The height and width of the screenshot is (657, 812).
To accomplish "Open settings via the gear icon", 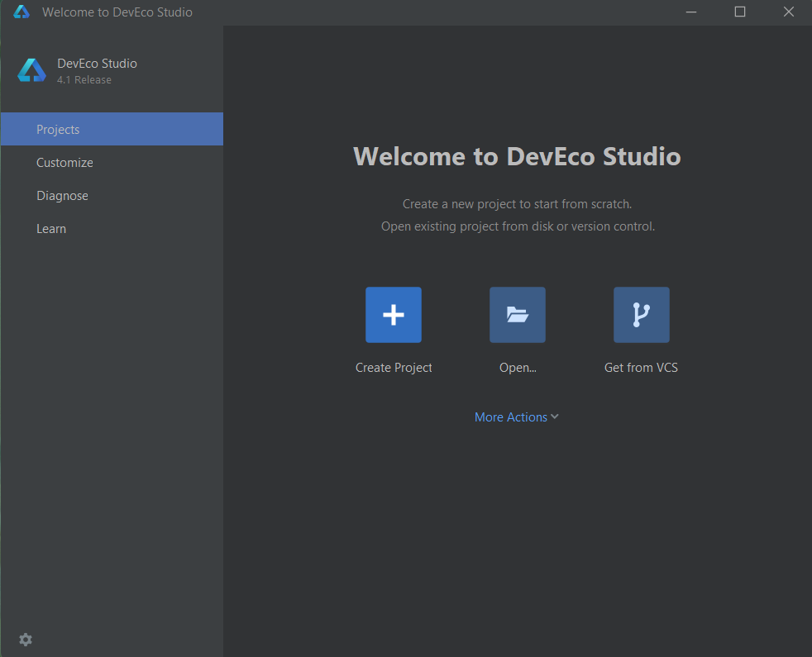I will pyautogui.click(x=26, y=640).
